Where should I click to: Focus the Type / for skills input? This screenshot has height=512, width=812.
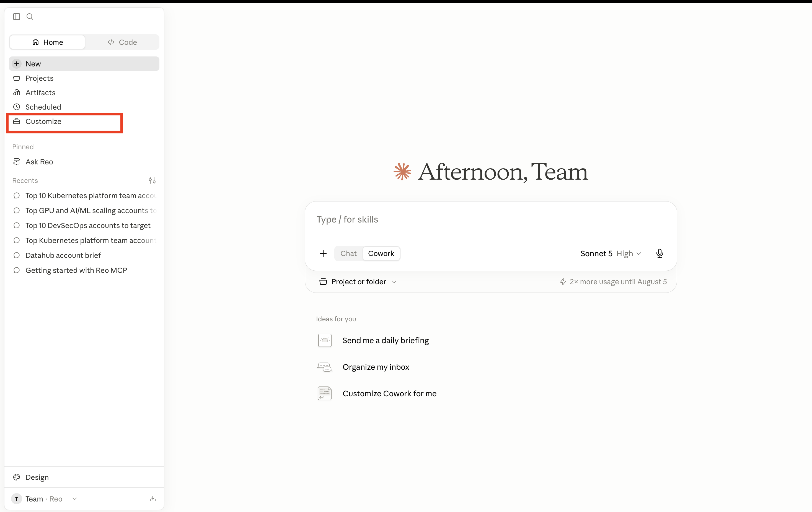[x=491, y=220]
